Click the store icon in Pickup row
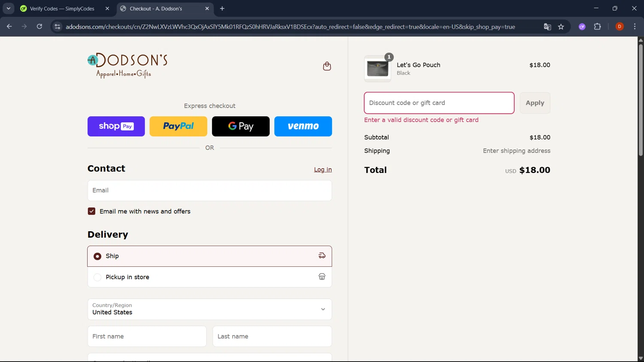Image resolution: width=644 pixels, height=362 pixels. click(x=322, y=277)
